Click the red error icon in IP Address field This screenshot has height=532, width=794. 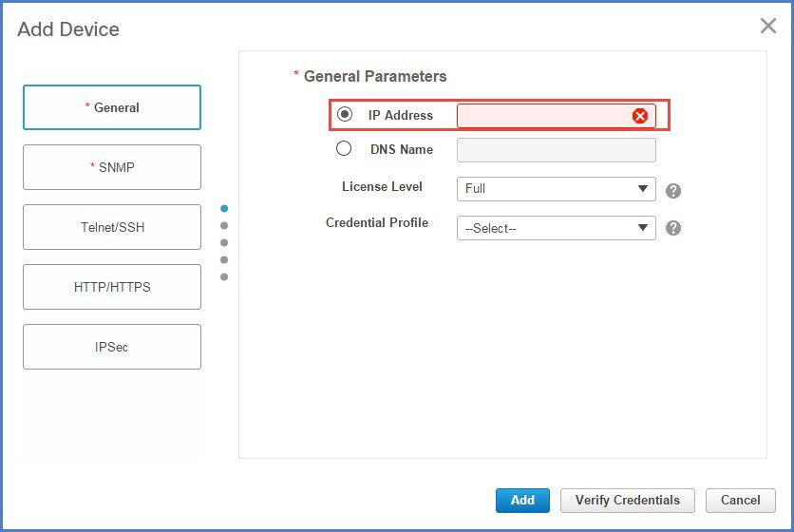640,116
